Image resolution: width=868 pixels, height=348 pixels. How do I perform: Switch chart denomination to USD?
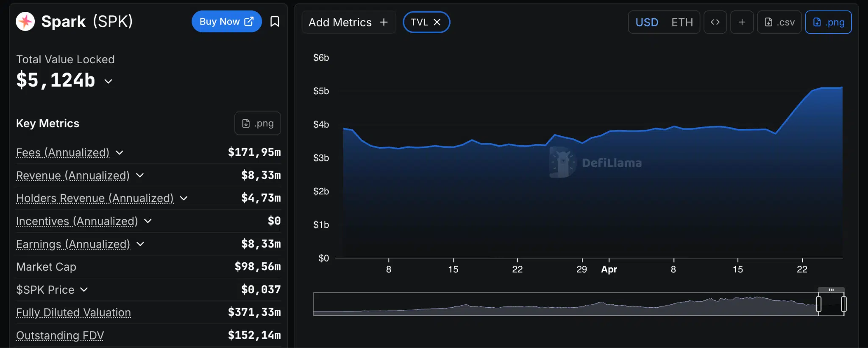coord(647,22)
